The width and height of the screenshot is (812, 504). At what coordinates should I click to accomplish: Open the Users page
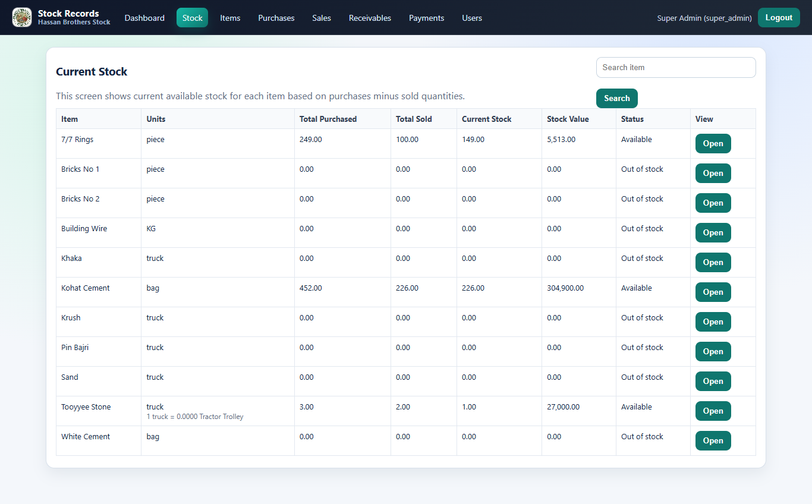pyautogui.click(x=472, y=18)
